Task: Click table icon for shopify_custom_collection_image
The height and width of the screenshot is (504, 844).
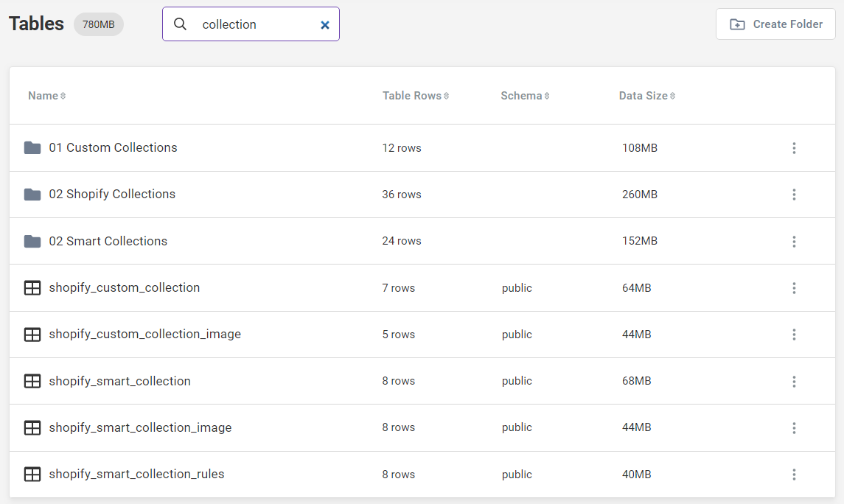Action: (x=32, y=335)
